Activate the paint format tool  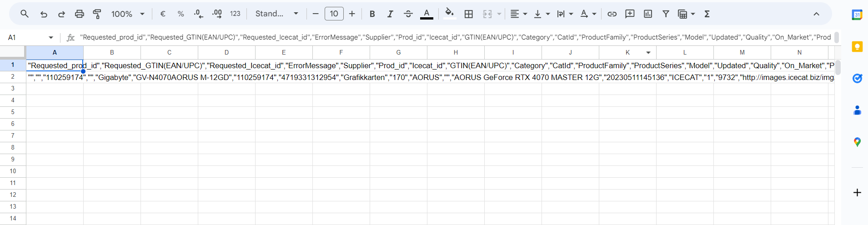coord(97,14)
